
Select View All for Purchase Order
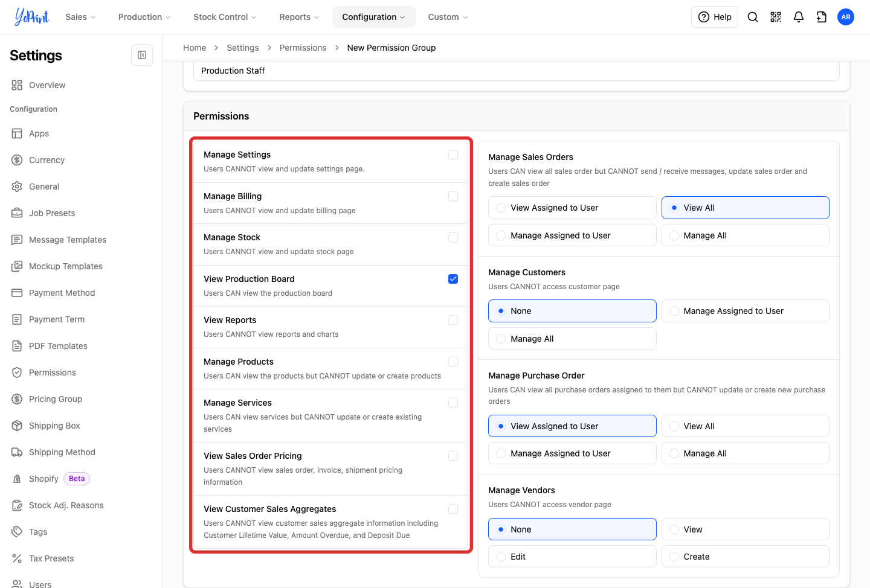[746, 426]
